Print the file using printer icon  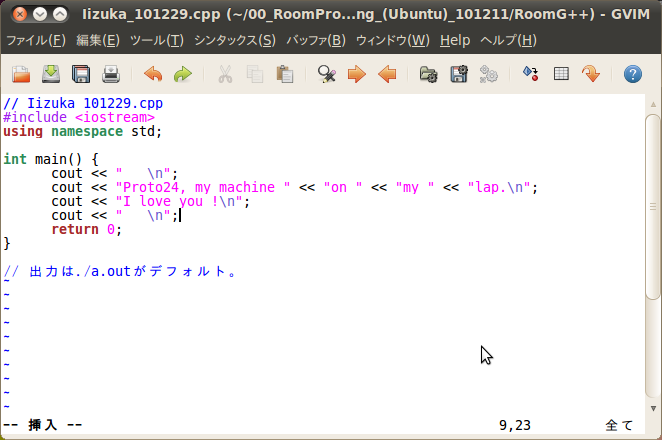(111, 74)
